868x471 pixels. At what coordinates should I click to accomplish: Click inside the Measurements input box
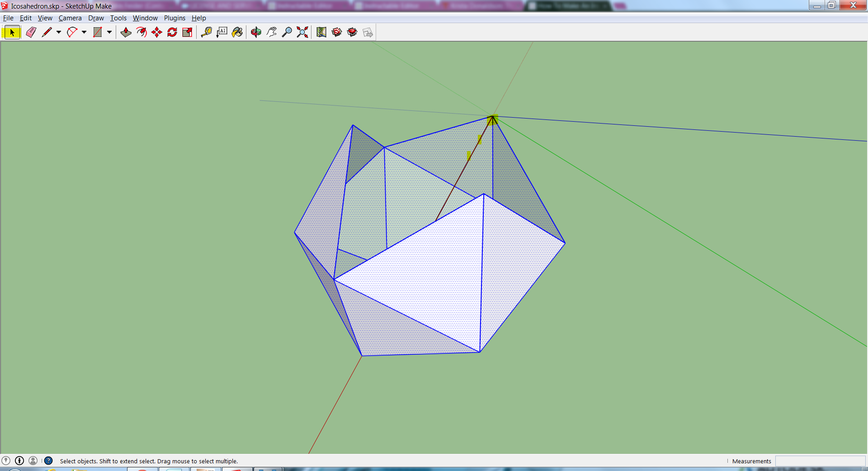[x=820, y=461]
